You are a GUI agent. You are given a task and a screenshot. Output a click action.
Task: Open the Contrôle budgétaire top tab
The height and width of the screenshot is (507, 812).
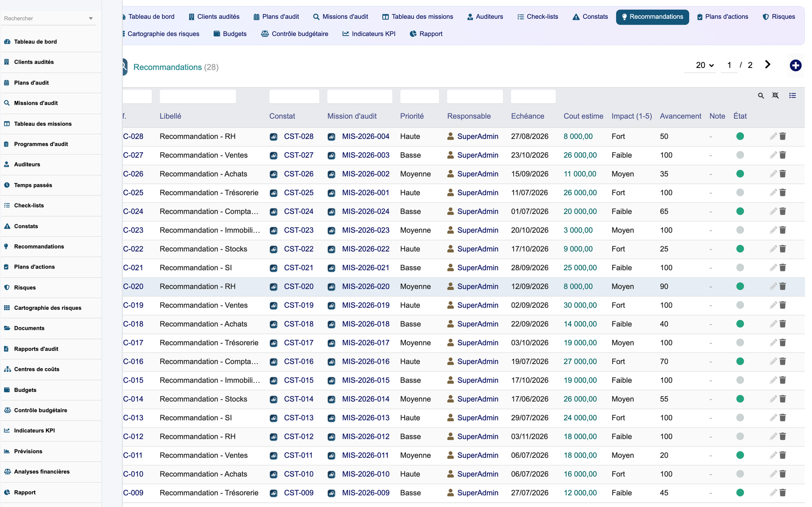pos(295,34)
